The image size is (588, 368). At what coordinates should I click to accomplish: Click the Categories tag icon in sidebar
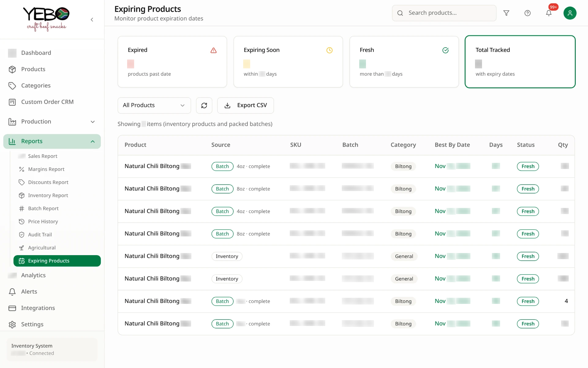click(x=12, y=86)
